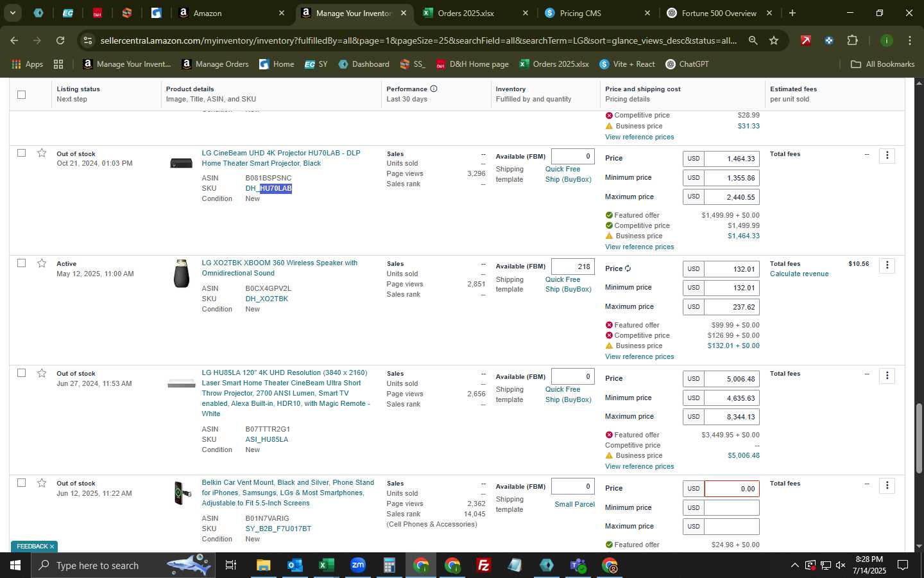Click the Belkin Car Vent Mount thumbnail
Viewport: 924px width, 578px height.
(182, 493)
